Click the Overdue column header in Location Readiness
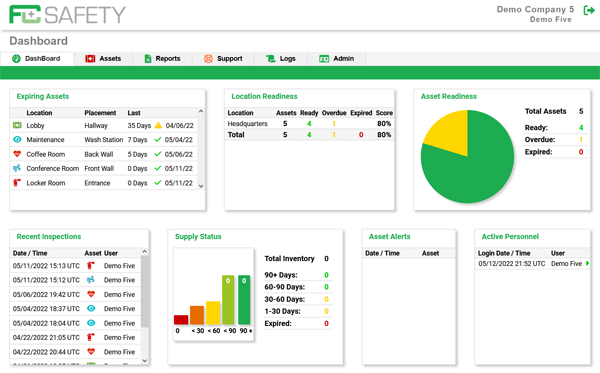 pos(334,113)
